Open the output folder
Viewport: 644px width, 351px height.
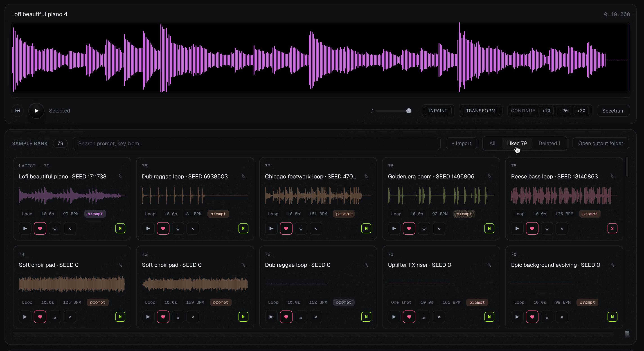601,144
